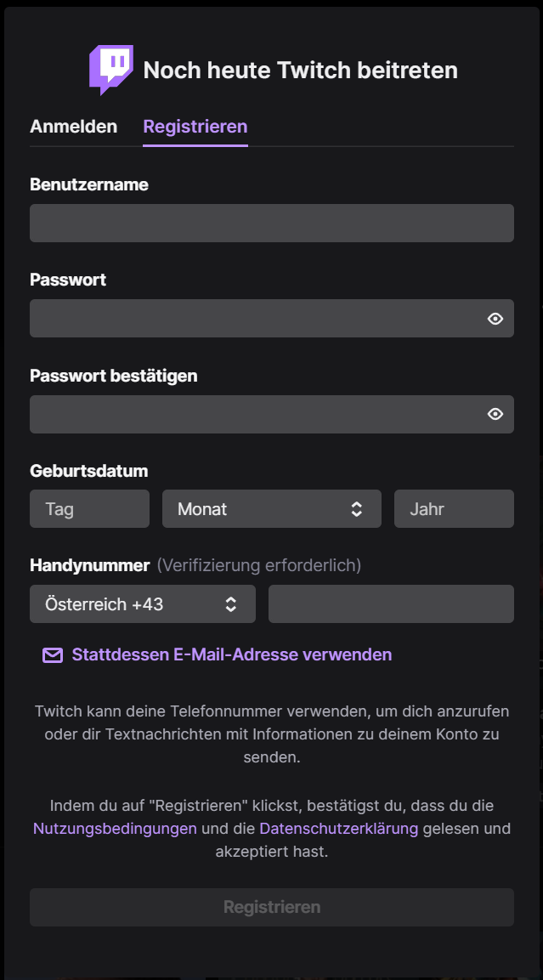Focus the Handynummer phone input

pyautogui.click(x=391, y=603)
